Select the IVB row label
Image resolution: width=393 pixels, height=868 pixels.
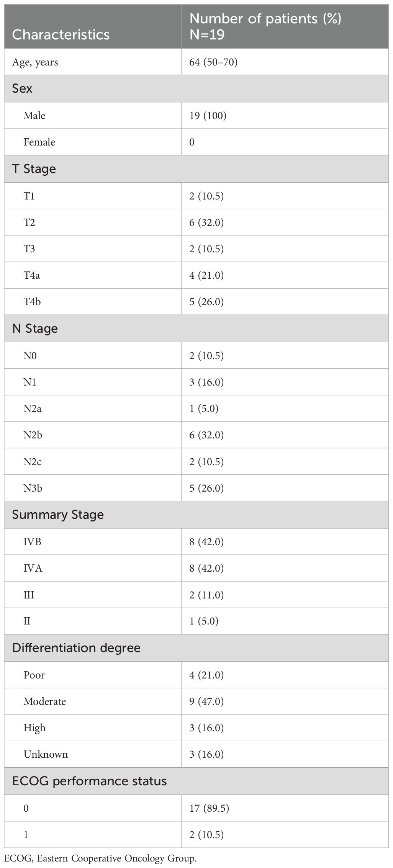(32, 542)
